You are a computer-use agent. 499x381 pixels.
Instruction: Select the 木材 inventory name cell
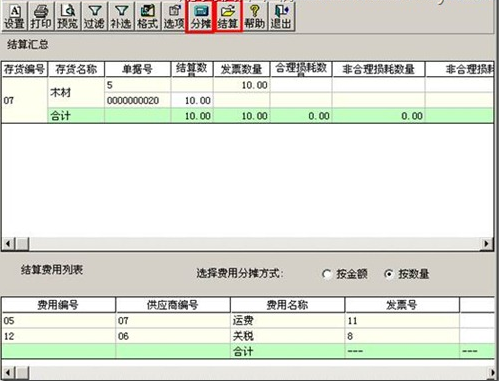point(76,92)
